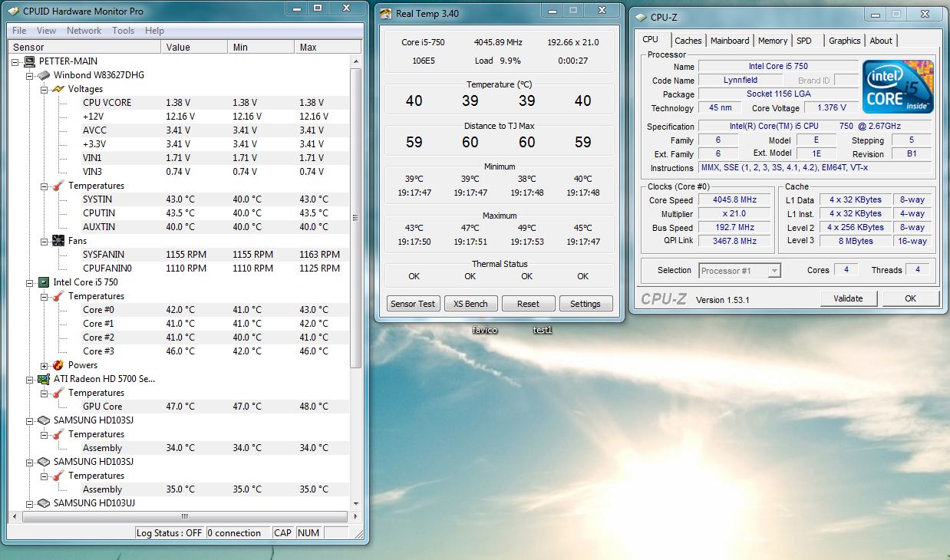Run XS Bench in Real Temp
The height and width of the screenshot is (560, 950).
click(470, 304)
